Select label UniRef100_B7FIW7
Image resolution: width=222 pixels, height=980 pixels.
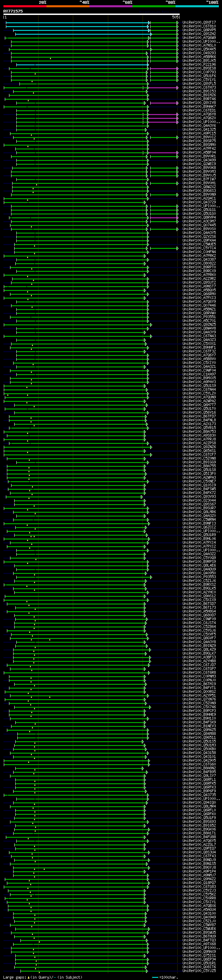point(199,179)
